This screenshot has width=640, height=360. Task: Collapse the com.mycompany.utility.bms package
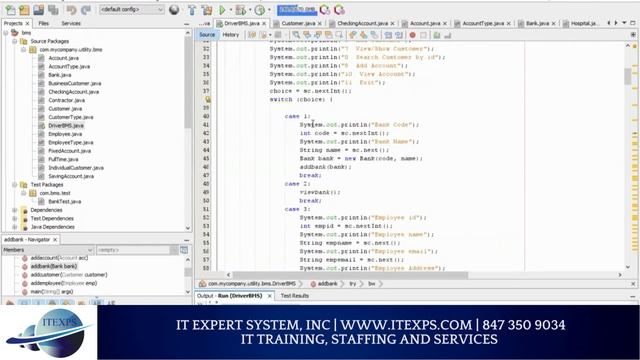(23, 50)
